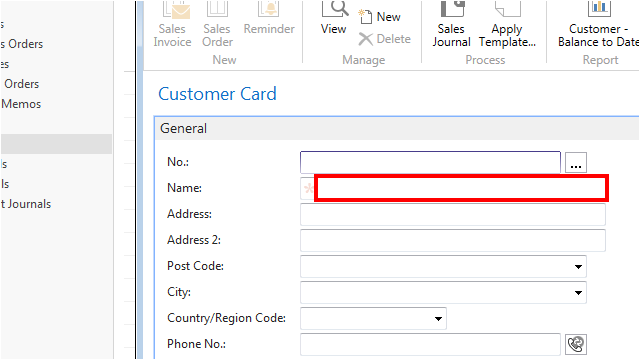Click the Apply Template icon
Image resolution: width=640 pixels, height=360 pixels.
(507, 9)
